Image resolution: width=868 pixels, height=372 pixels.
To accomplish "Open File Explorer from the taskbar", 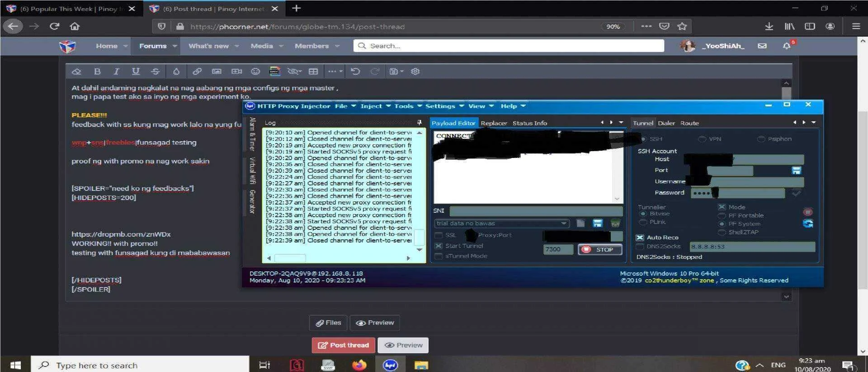I will (x=421, y=365).
